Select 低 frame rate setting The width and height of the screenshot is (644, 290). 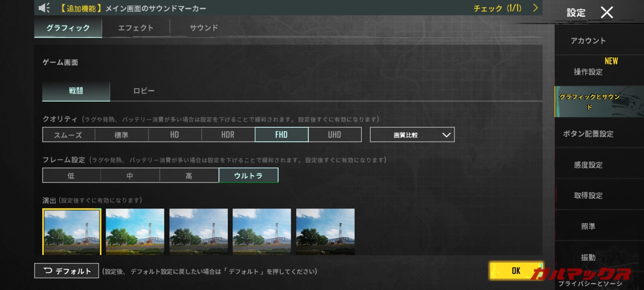[71, 176]
